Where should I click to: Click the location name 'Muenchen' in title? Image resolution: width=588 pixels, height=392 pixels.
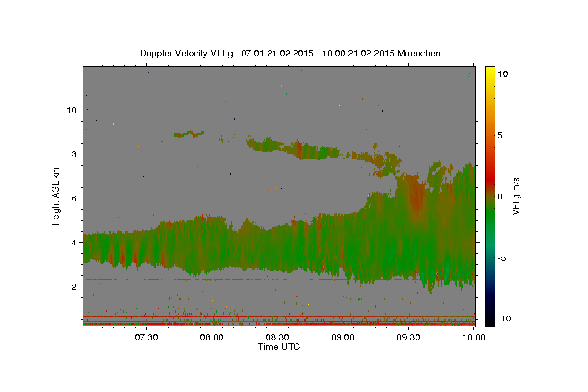click(419, 53)
